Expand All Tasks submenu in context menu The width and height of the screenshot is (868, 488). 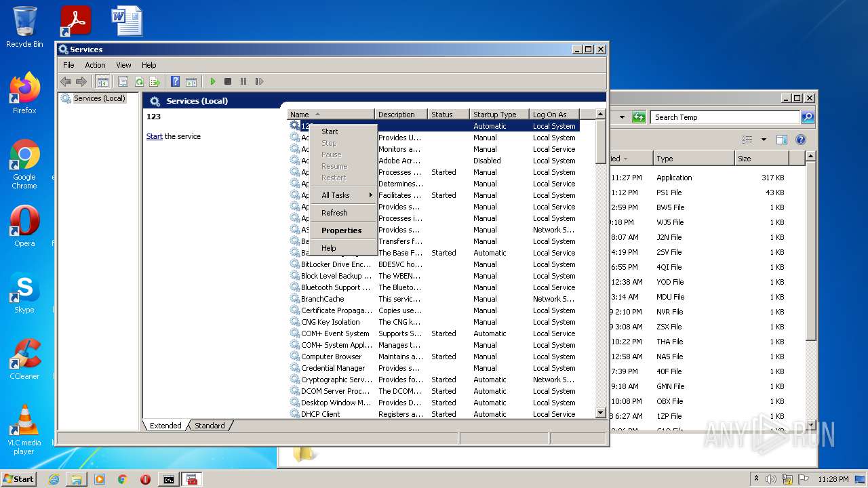(x=343, y=195)
